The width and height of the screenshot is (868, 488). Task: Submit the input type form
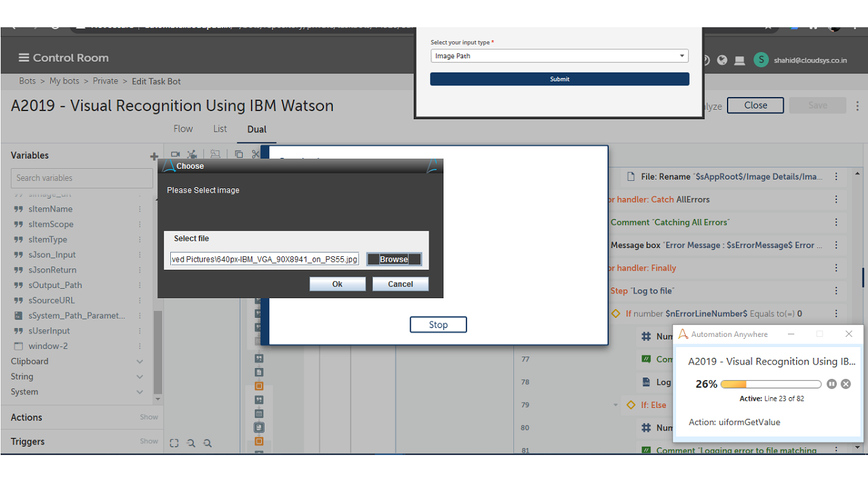click(x=559, y=79)
